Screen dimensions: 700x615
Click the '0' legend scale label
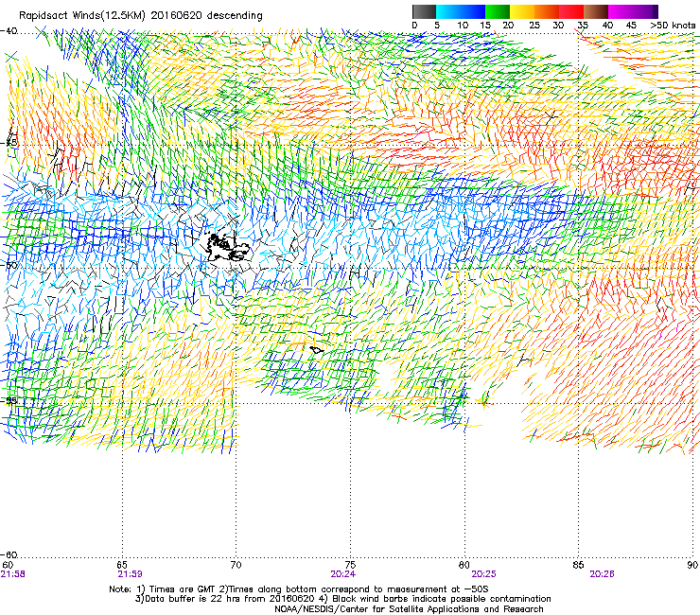(x=414, y=26)
